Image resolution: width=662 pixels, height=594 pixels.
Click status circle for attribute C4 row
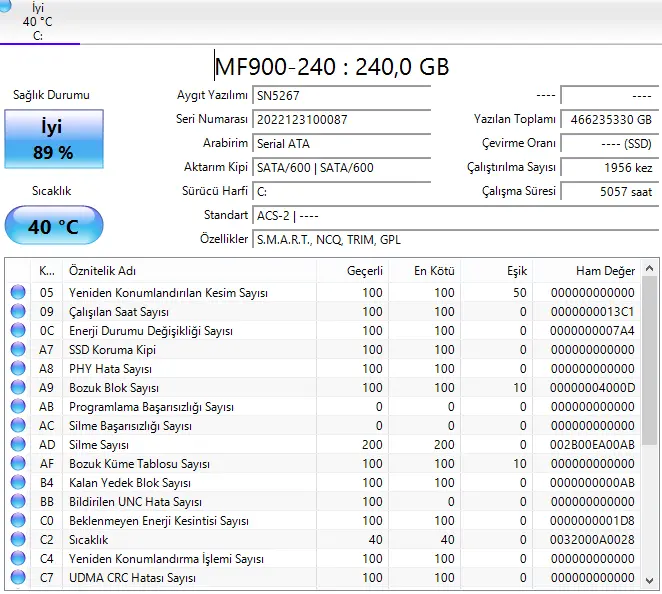tap(18, 558)
